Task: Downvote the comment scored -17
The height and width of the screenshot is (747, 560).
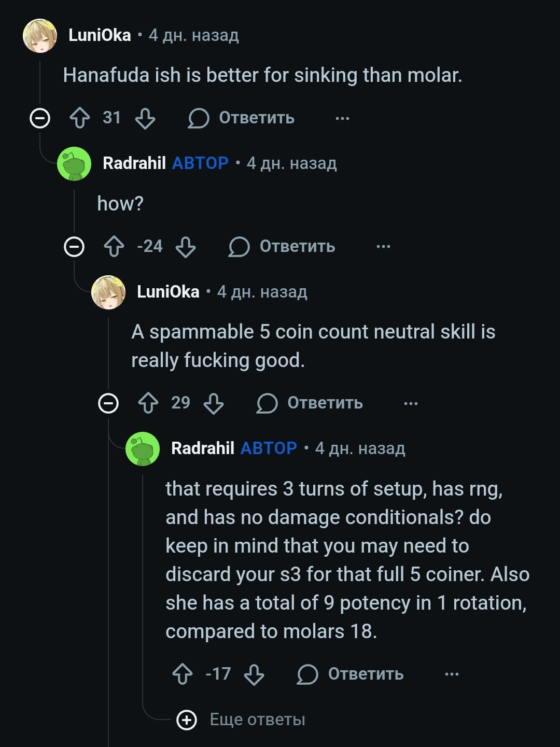Action: coord(254,674)
